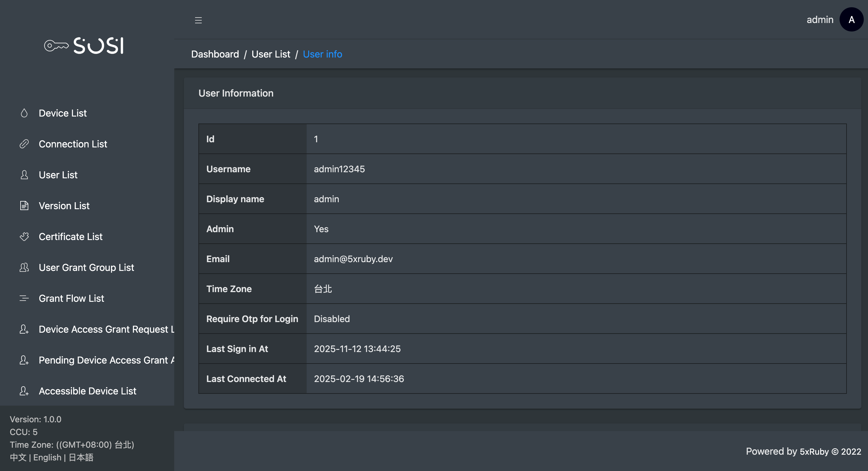Navigate to User List breadcrumb

tap(271, 54)
